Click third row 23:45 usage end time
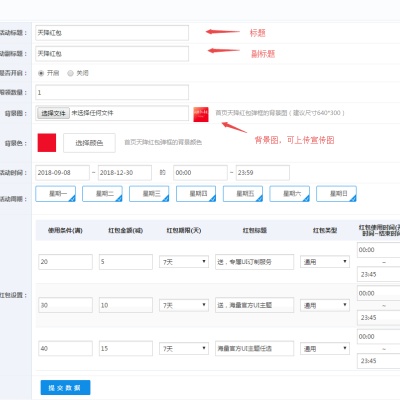Screen dimensions: 400x400 click(x=379, y=361)
